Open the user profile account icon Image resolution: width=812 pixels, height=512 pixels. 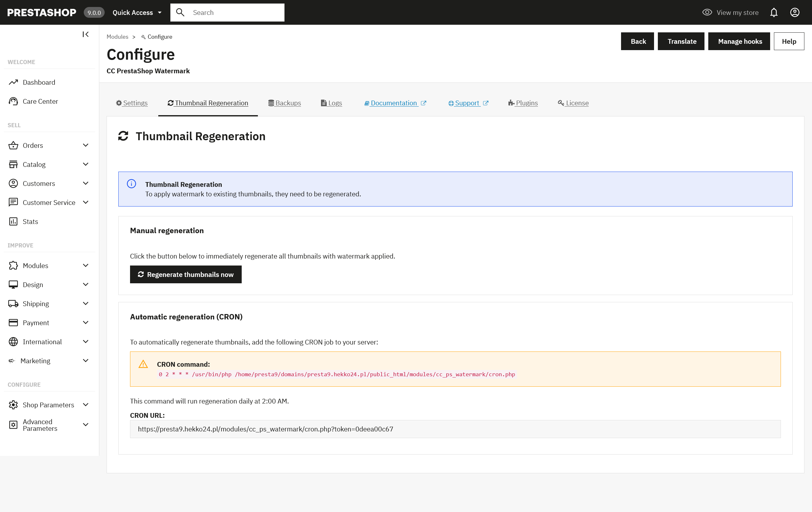795,12
